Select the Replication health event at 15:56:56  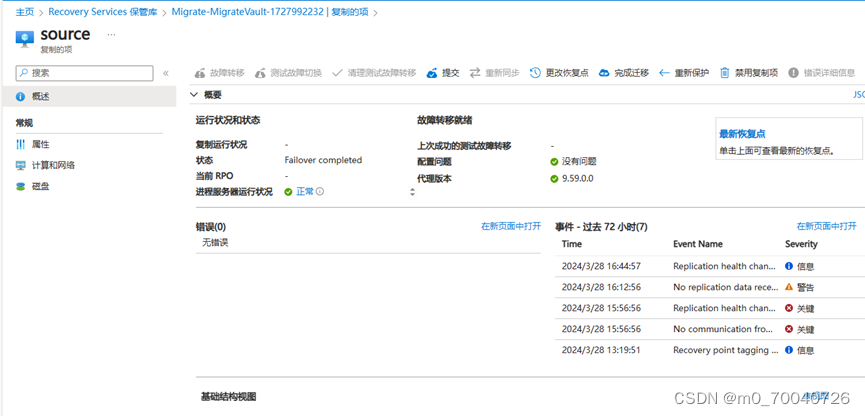[710, 308]
